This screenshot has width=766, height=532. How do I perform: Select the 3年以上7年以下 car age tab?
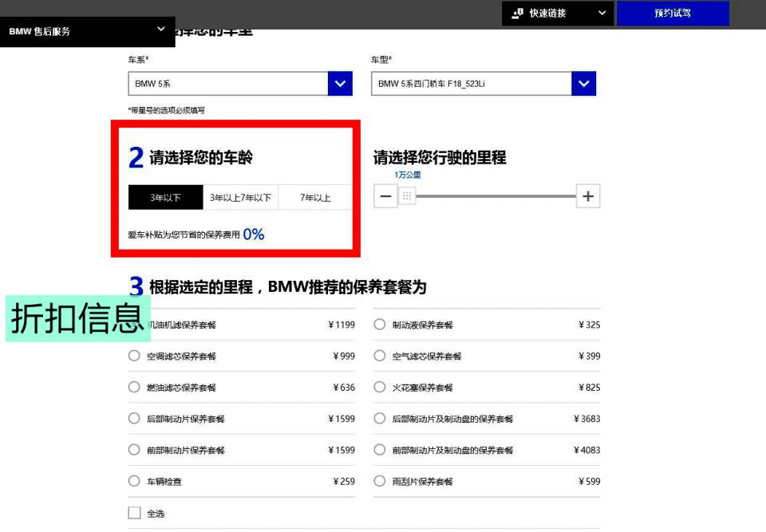240,197
